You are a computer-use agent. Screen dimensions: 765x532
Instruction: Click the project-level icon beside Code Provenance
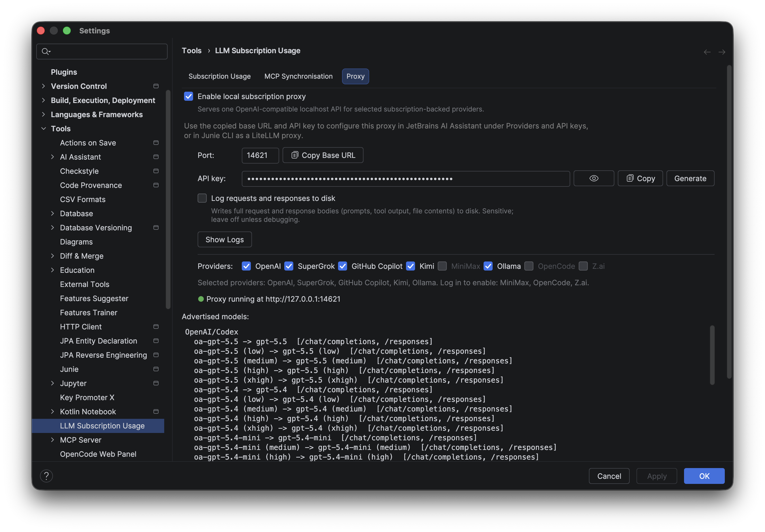(x=156, y=185)
